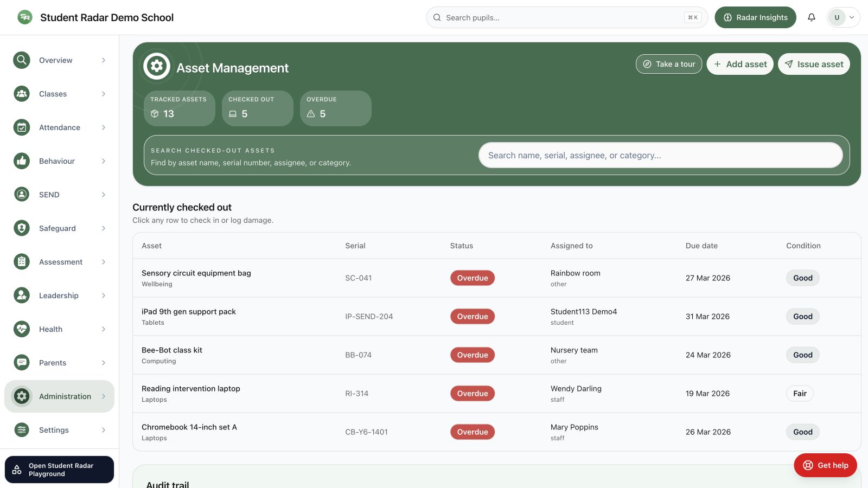Expand the Health menu chevron
This screenshot has width=868, height=488.
(104, 329)
